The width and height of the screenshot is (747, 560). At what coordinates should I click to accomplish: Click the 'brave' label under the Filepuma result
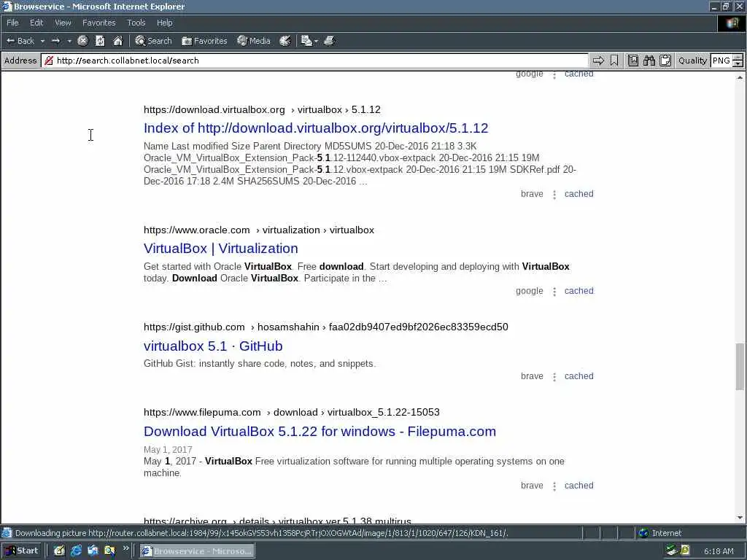tap(532, 486)
